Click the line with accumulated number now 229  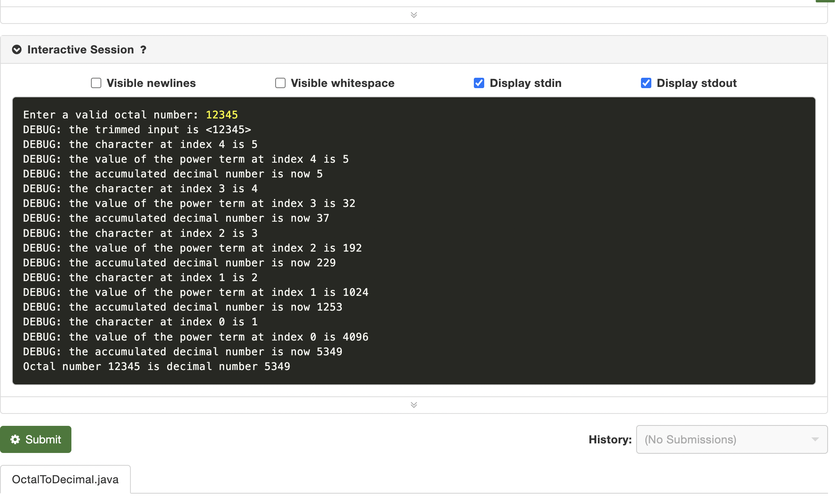pyautogui.click(x=179, y=263)
